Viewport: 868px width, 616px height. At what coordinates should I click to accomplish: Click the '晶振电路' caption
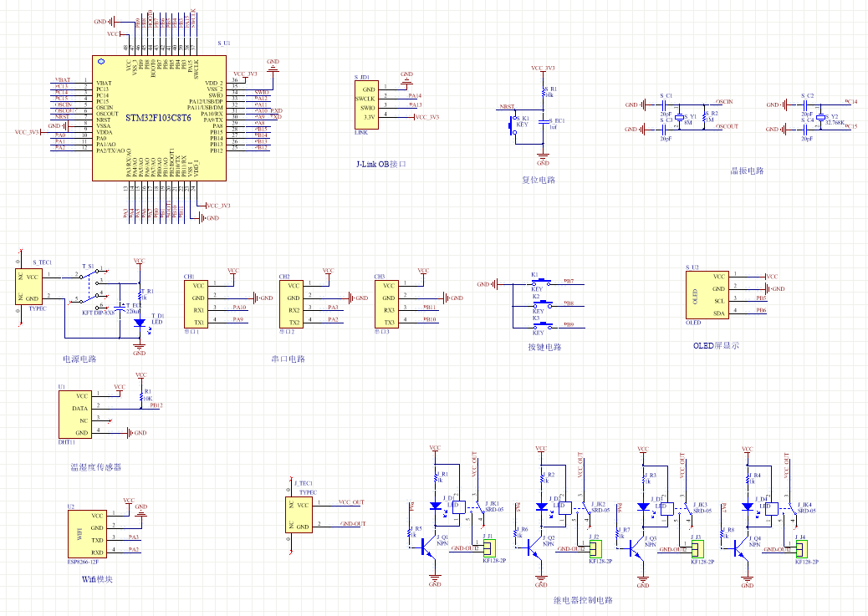click(x=747, y=171)
